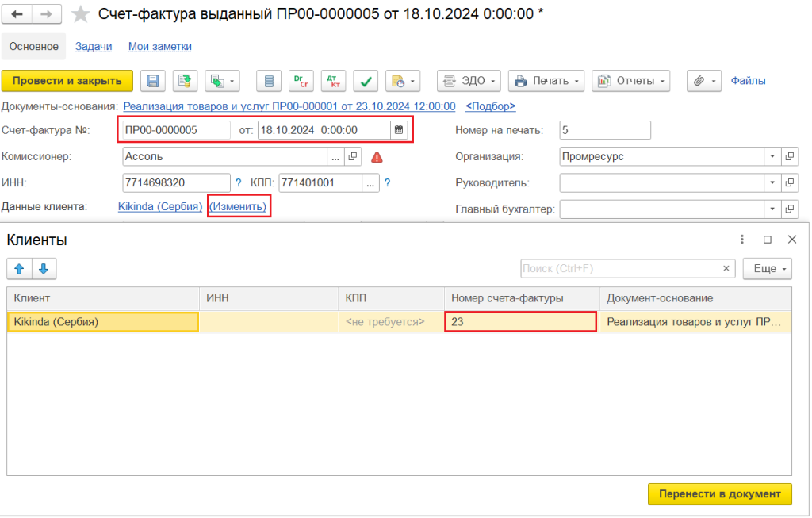
Task: Open the Мои заметки tab
Action: coord(160,47)
